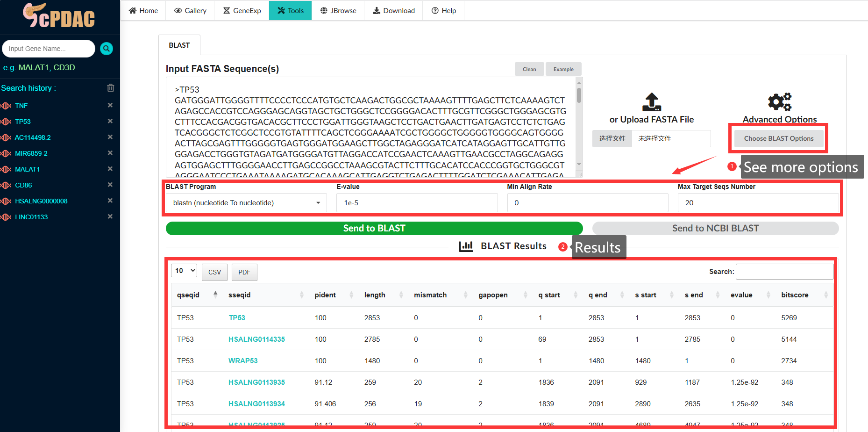This screenshot has height=432, width=868.
Task: Click DNA icon next to CD86
Action: [6, 185]
